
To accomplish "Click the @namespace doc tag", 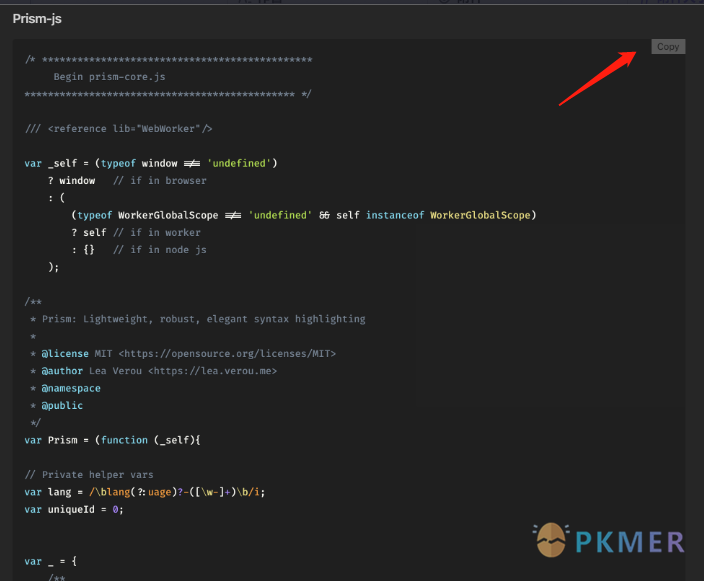I will pyautogui.click(x=71, y=388).
